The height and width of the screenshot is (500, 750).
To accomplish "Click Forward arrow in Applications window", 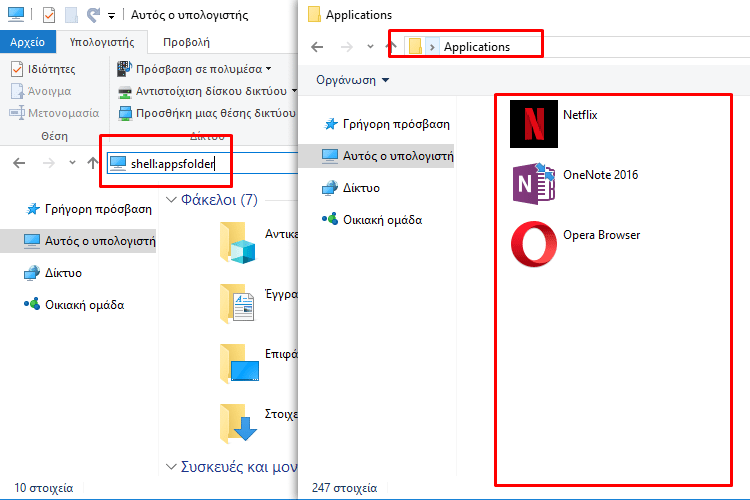I will pyautogui.click(x=347, y=47).
